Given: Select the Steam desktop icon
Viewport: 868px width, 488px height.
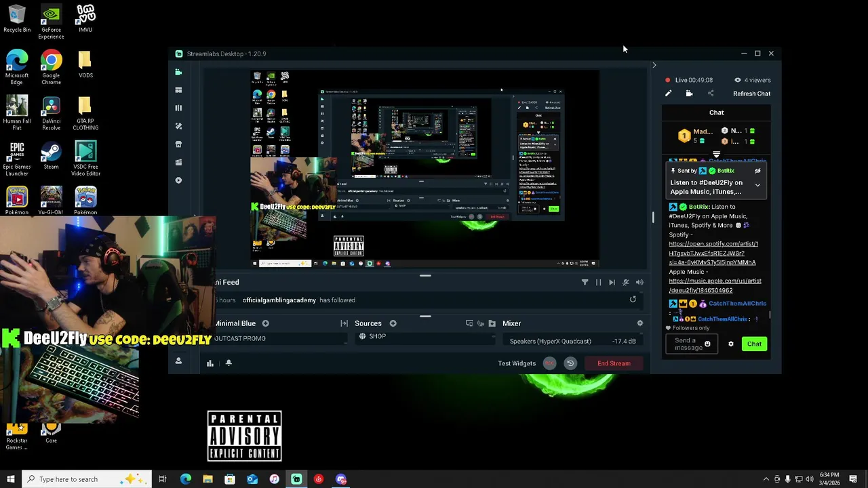Looking at the screenshot, I should tap(51, 155).
